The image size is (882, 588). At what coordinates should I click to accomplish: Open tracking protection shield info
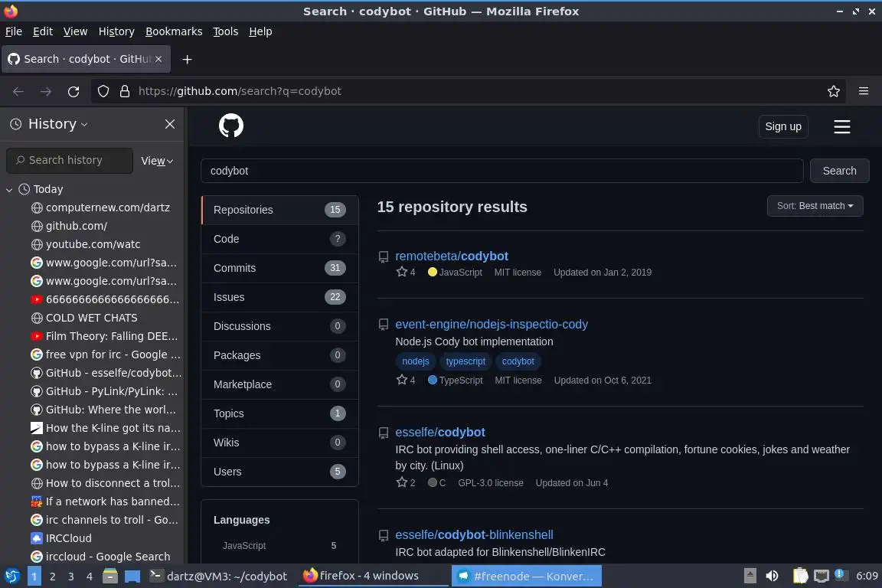click(103, 91)
